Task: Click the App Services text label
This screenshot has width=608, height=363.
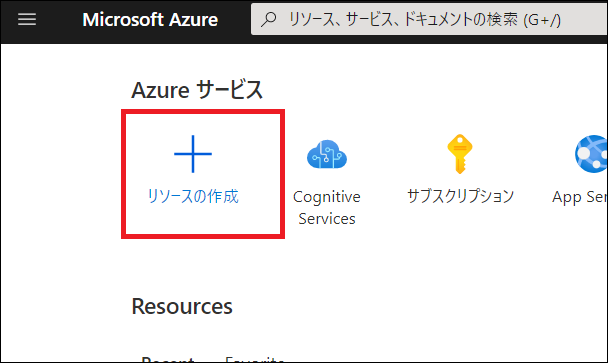Action: click(x=580, y=197)
